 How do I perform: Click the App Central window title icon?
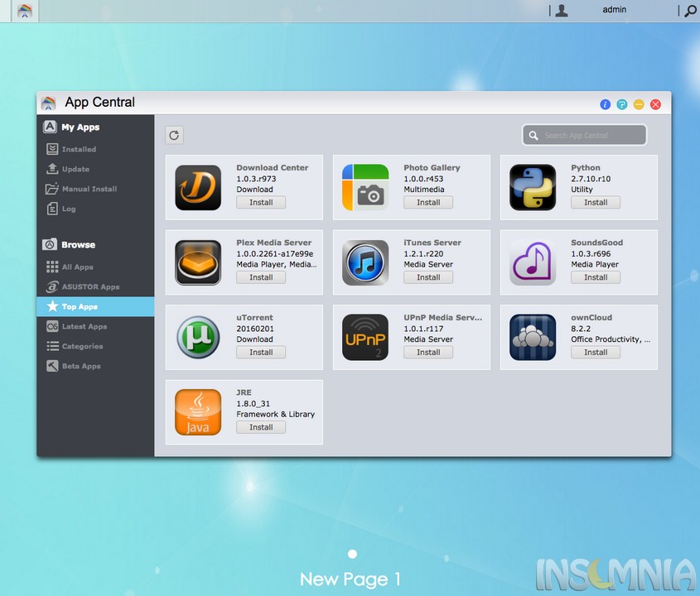pyautogui.click(x=48, y=103)
